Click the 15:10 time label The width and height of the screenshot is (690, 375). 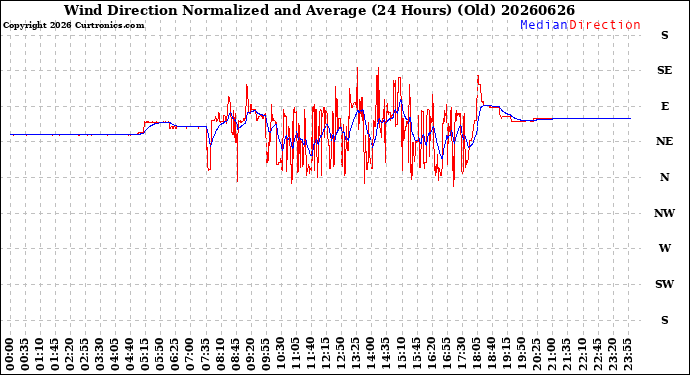pyautogui.click(x=401, y=354)
